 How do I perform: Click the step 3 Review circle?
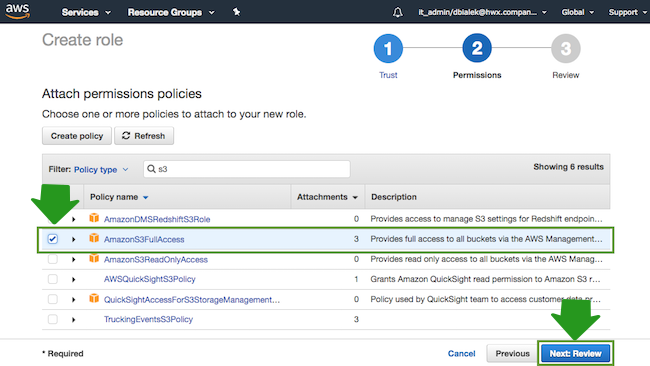pyautogui.click(x=565, y=48)
